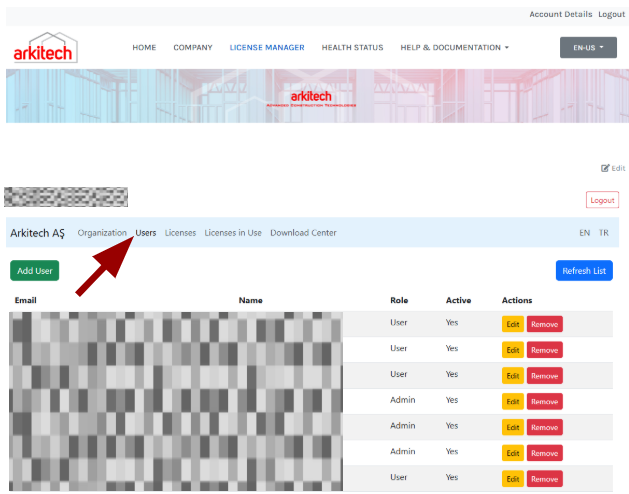This screenshot has height=494, width=629.
Task: Click the pencil Edit icon link
Action: pyautogui.click(x=613, y=168)
